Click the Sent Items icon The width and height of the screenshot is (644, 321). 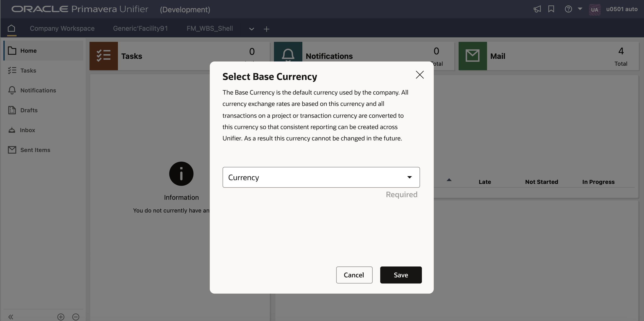[x=12, y=149]
